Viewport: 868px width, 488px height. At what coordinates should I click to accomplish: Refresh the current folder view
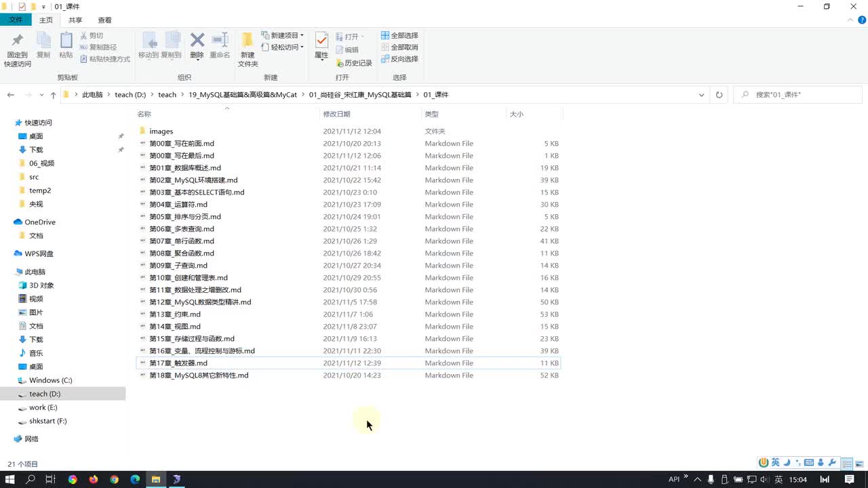(x=719, y=95)
